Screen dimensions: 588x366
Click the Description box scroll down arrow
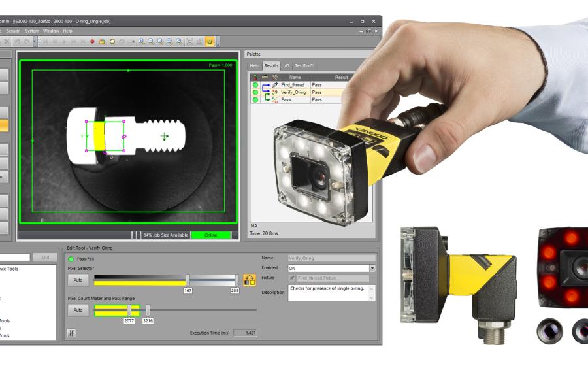[x=372, y=298]
